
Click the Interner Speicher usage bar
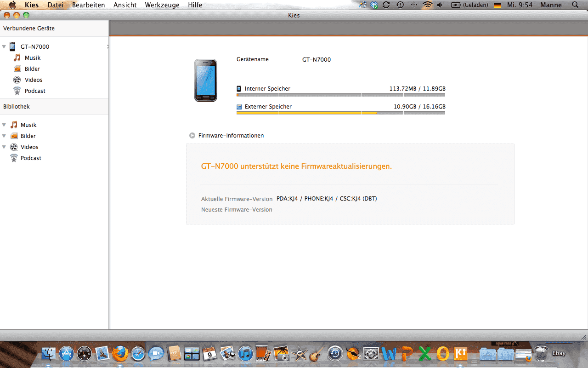(x=341, y=95)
